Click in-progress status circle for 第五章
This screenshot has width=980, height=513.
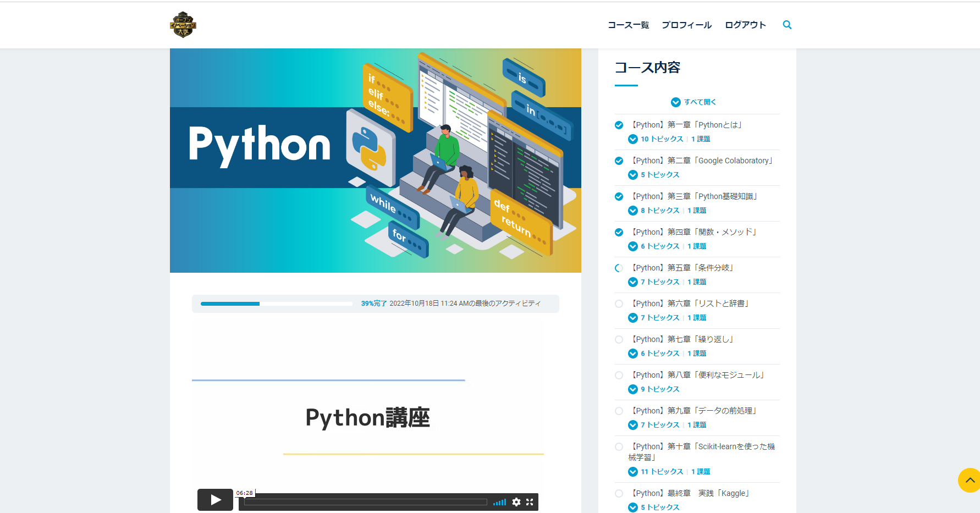point(619,268)
